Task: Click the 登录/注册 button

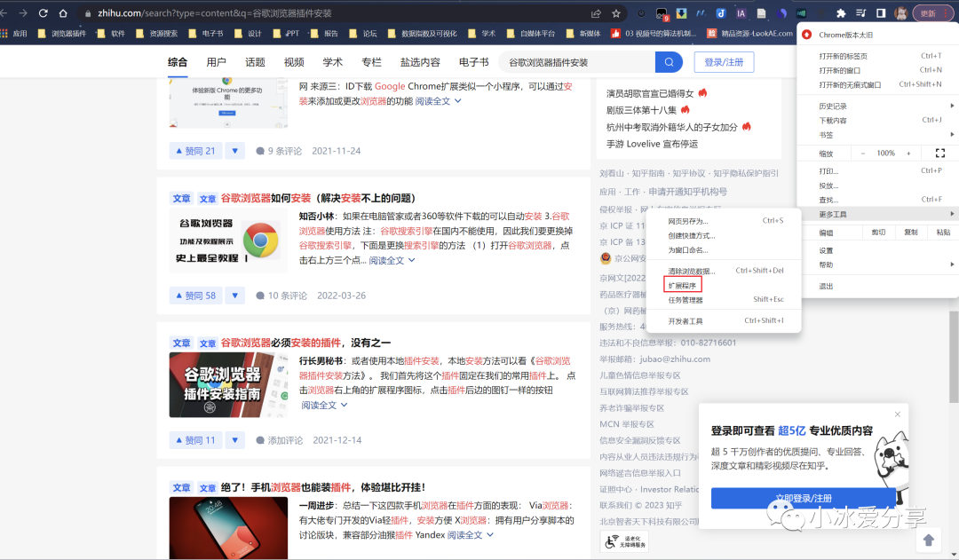Action: (724, 62)
